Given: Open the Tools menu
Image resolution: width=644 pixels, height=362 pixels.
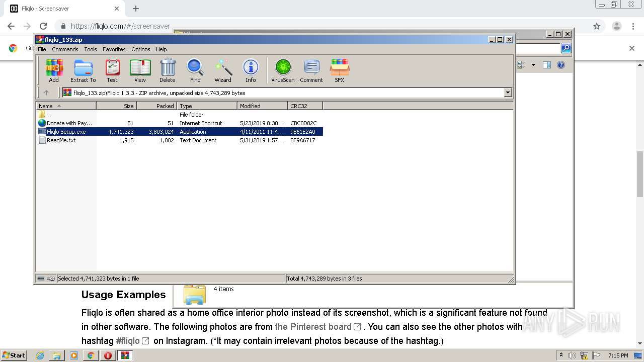Looking at the screenshot, I should [91, 49].
